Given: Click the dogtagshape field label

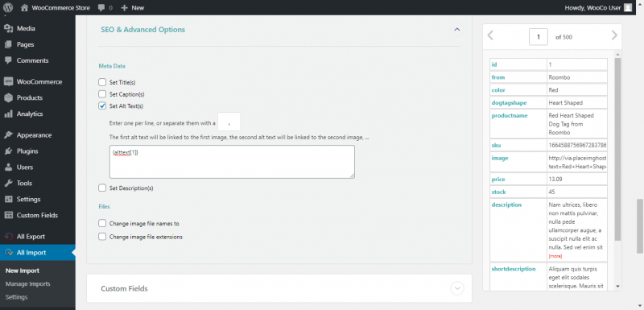Looking at the screenshot, I should (x=509, y=102).
